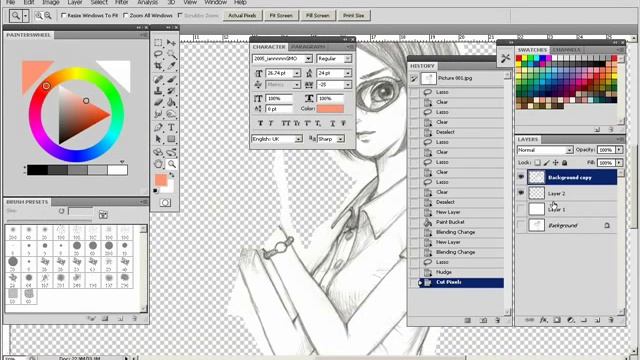640x360 pixels.
Task: Add layer style via fx icon
Action: point(544,320)
